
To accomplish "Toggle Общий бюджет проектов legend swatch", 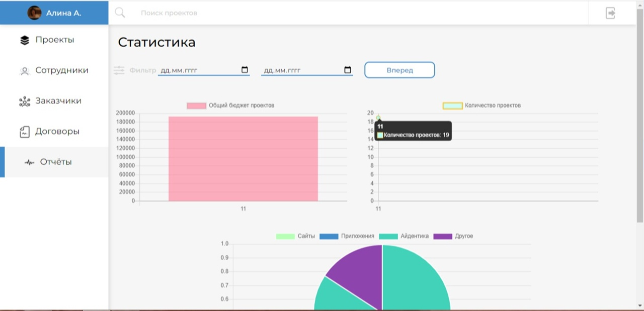I will click(x=197, y=106).
